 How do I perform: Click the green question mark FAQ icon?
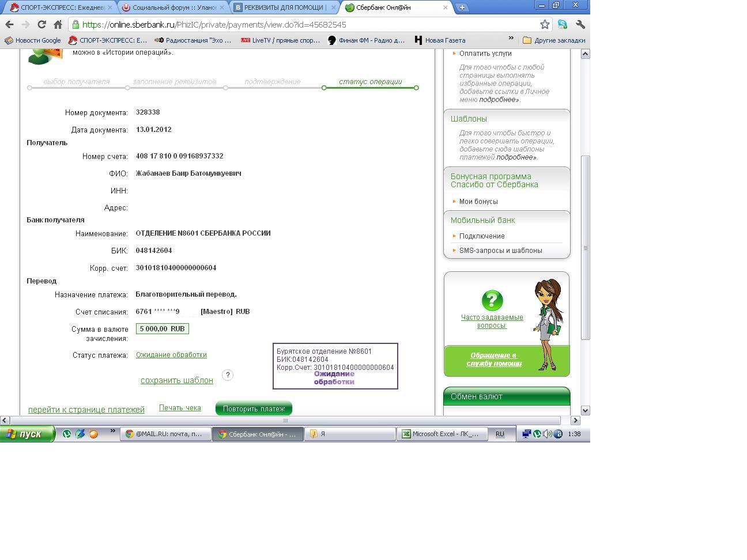(492, 300)
